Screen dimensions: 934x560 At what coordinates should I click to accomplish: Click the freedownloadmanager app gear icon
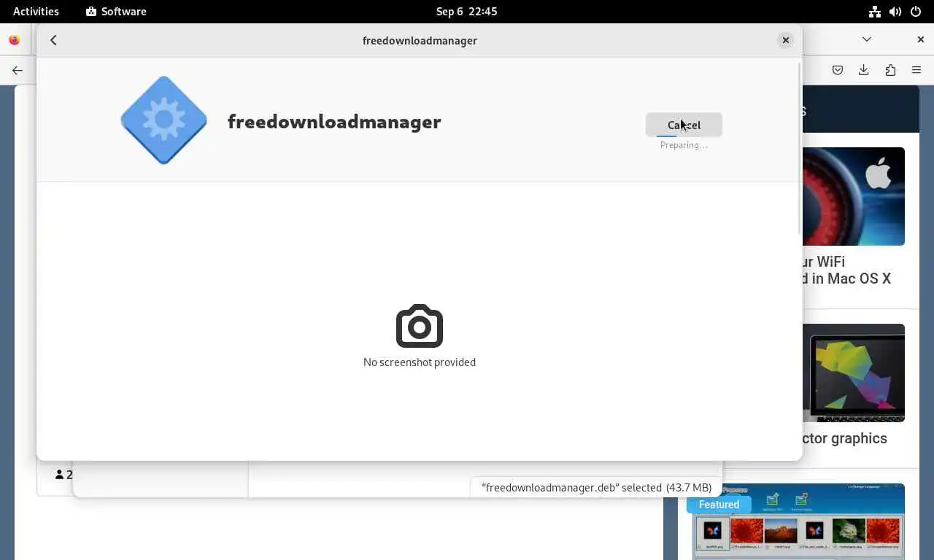pos(163,120)
